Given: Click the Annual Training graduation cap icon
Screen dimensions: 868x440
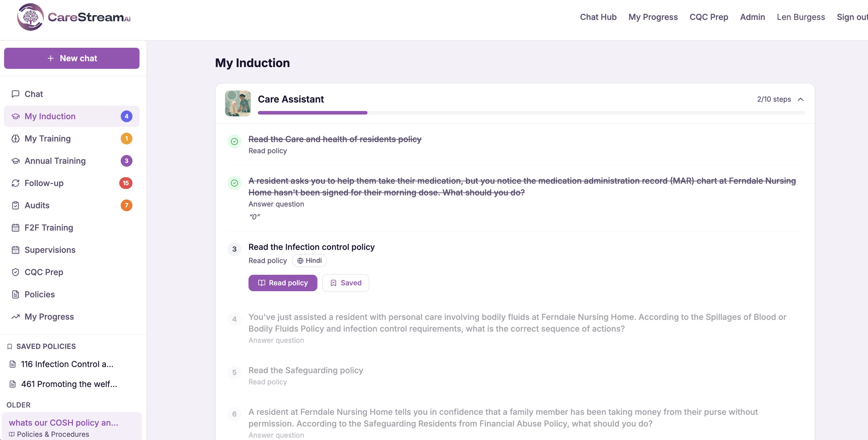Looking at the screenshot, I should 15,161.
